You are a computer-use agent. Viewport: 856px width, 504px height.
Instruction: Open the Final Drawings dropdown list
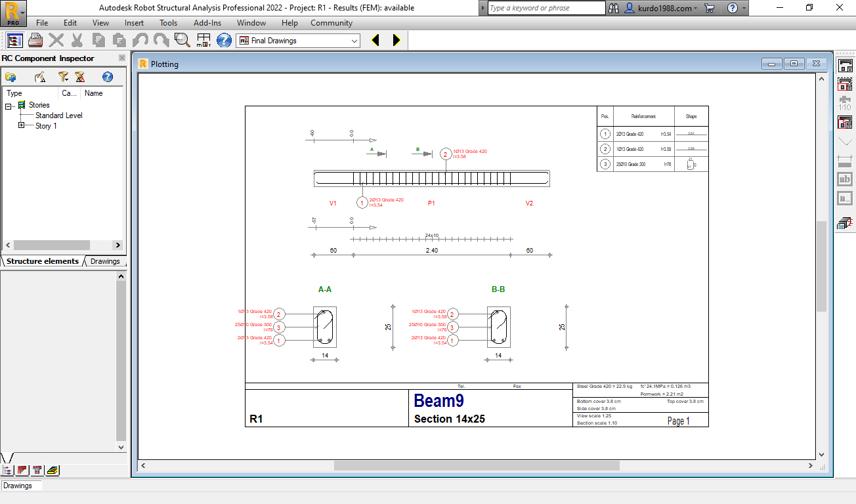(x=353, y=40)
